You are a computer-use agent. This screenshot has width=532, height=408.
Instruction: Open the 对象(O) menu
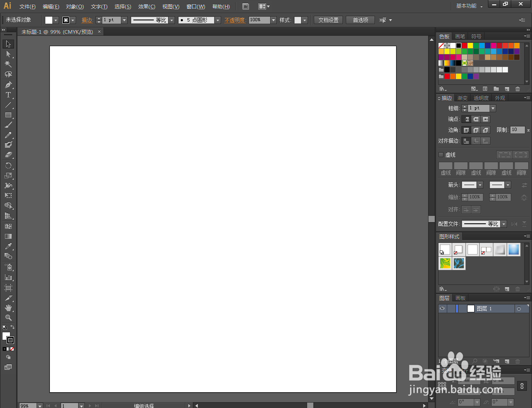[x=75, y=7]
